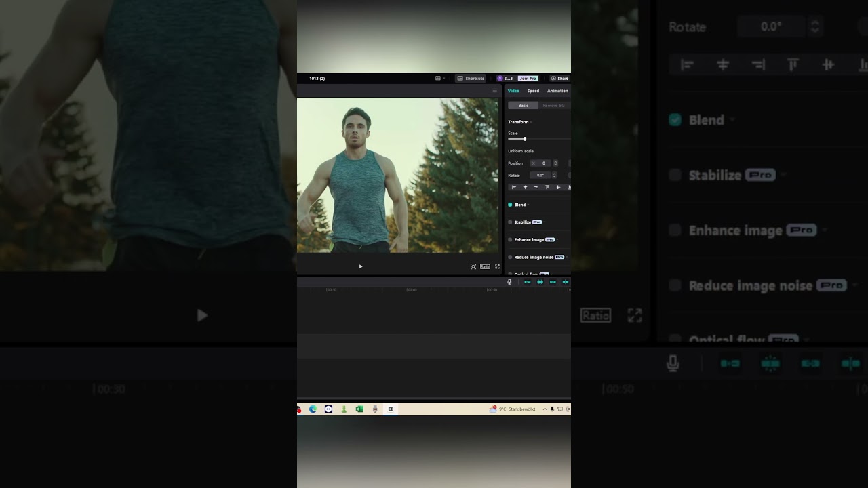Switch to the Video tab
Screen dimensions: 868x488
click(513, 91)
